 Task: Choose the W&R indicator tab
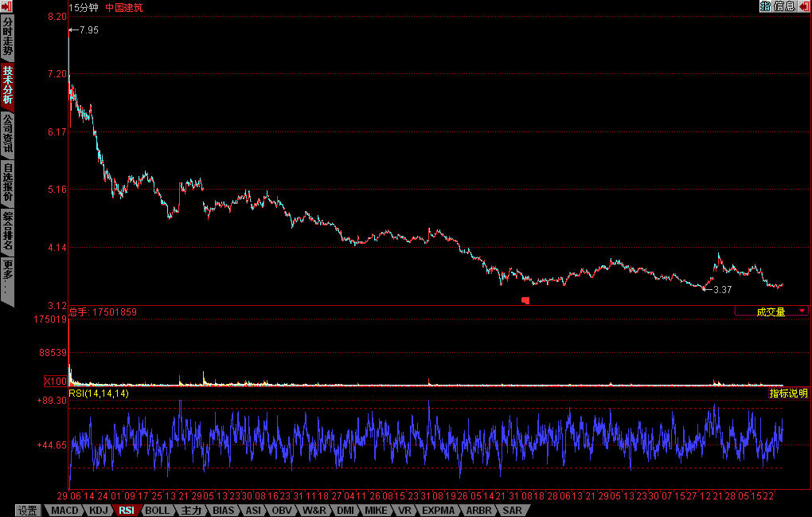click(x=314, y=511)
